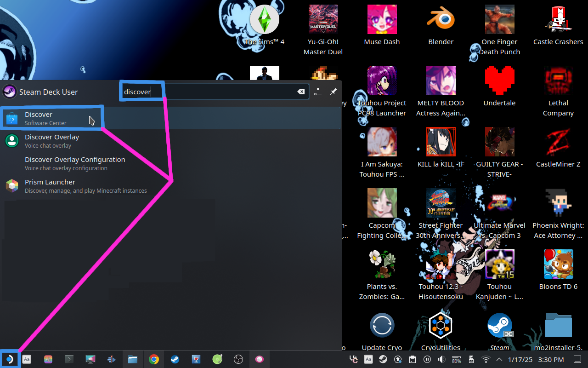Check the 80% battery tray indicator

pos(456,359)
